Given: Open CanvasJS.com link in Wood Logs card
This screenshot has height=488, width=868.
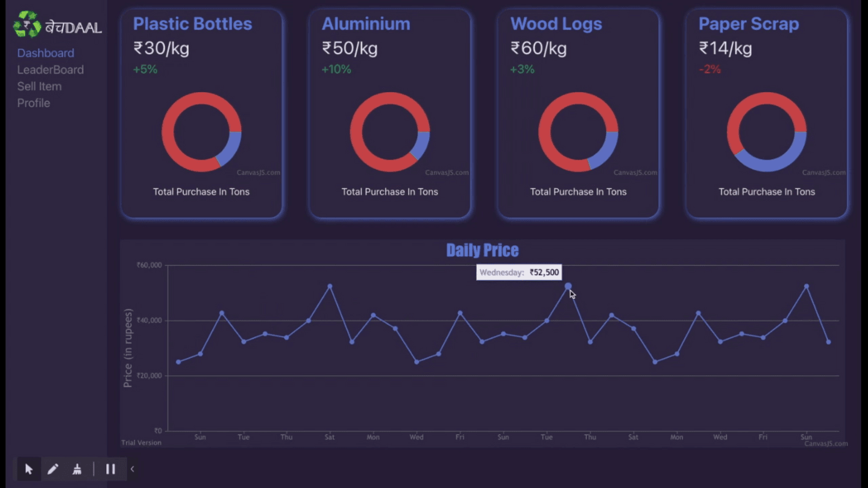Looking at the screenshot, I should [635, 172].
